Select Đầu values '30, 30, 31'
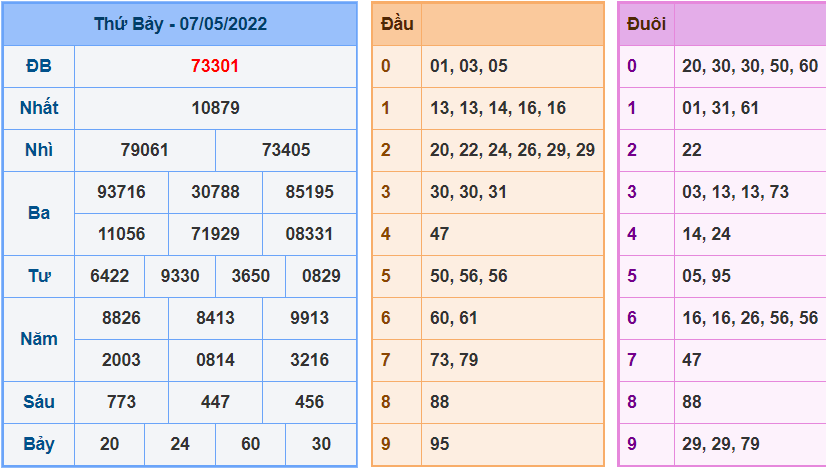The width and height of the screenshot is (826, 468). (x=468, y=192)
